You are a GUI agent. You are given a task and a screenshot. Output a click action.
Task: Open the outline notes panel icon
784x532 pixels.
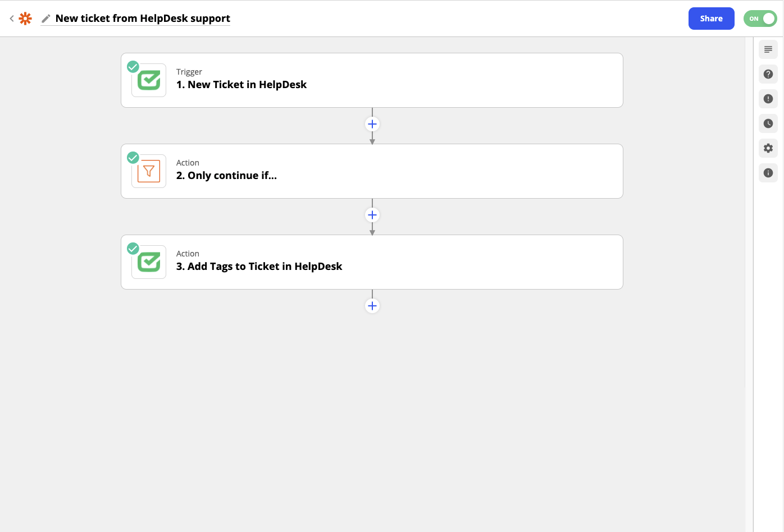(x=768, y=49)
